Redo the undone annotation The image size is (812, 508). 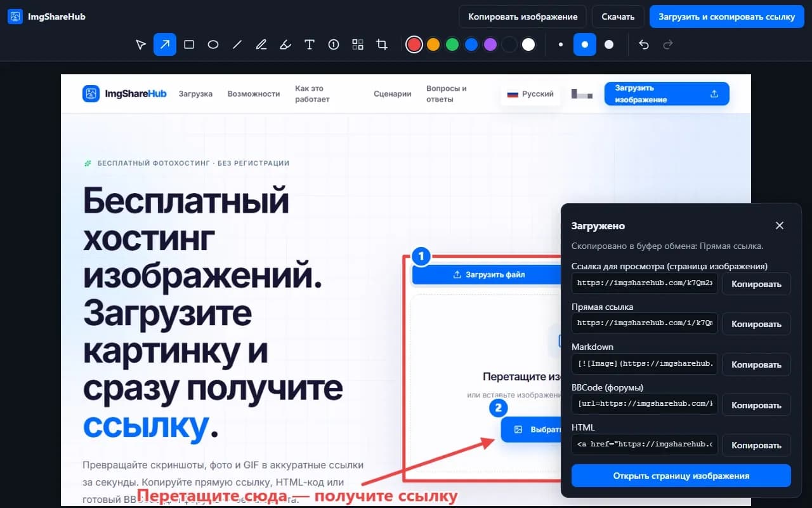[x=667, y=44]
